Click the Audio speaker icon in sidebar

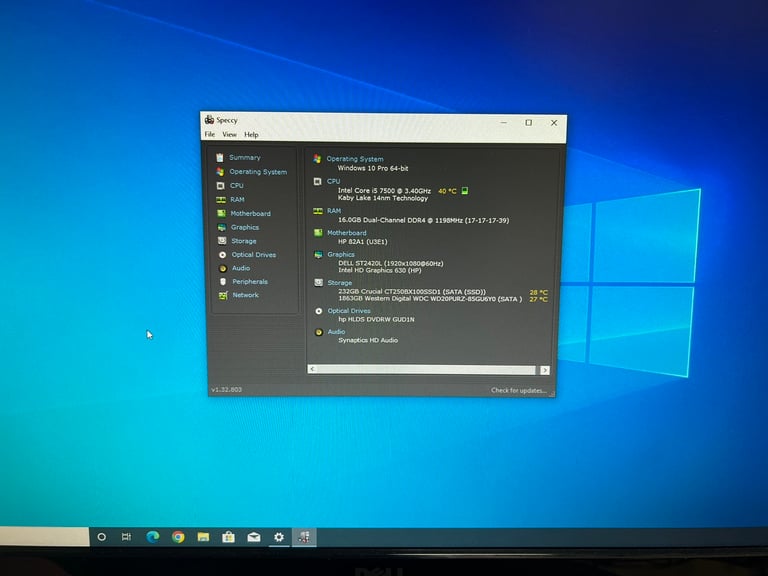[x=223, y=268]
